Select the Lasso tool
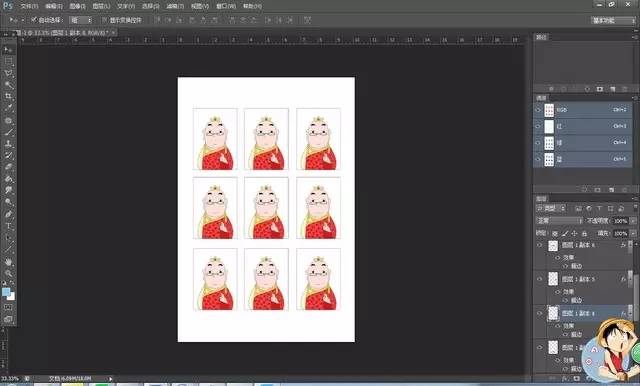 pyautogui.click(x=8, y=73)
